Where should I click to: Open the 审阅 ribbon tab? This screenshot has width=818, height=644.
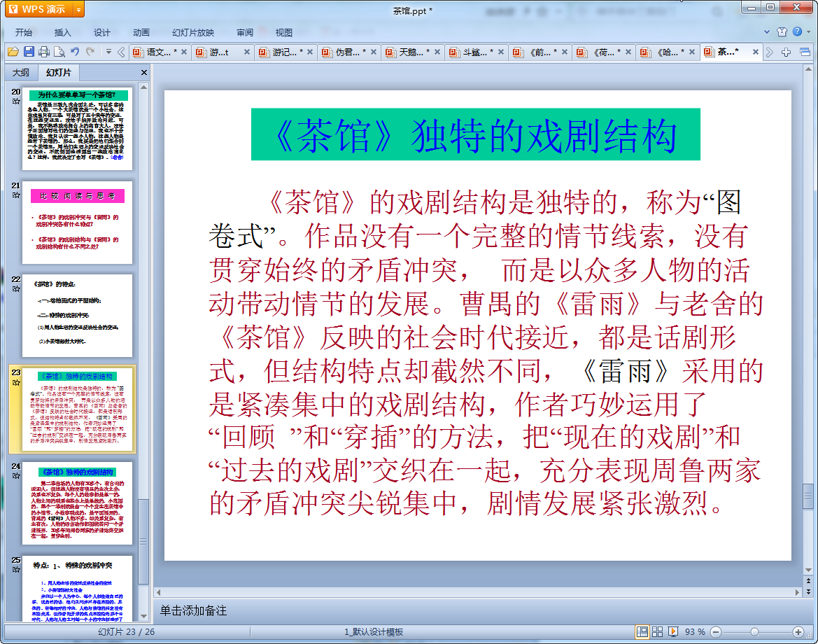245,32
